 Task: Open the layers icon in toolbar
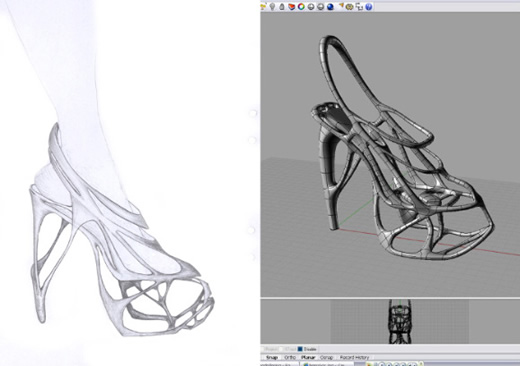click(x=291, y=7)
